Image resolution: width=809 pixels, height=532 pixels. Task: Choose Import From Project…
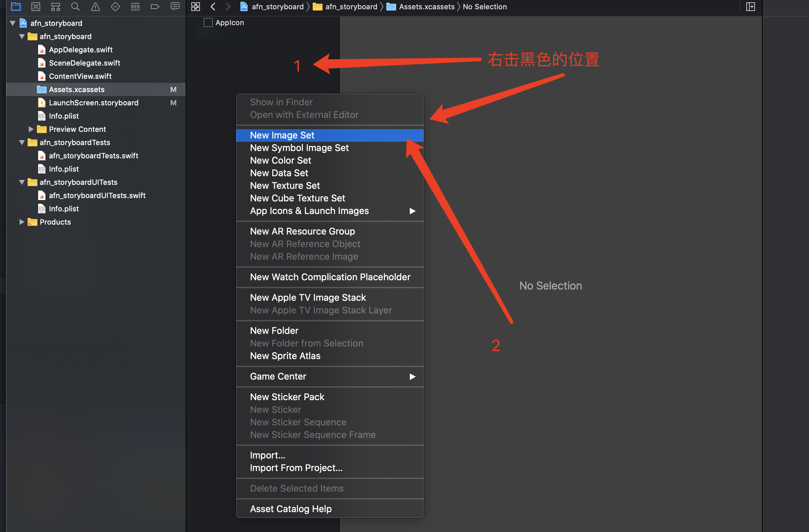tap(330, 468)
